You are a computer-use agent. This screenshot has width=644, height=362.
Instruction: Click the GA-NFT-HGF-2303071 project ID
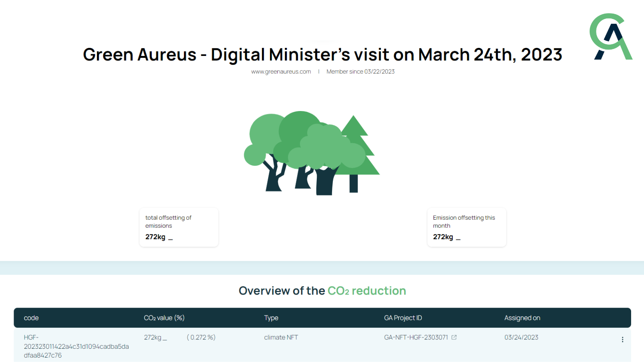click(416, 337)
